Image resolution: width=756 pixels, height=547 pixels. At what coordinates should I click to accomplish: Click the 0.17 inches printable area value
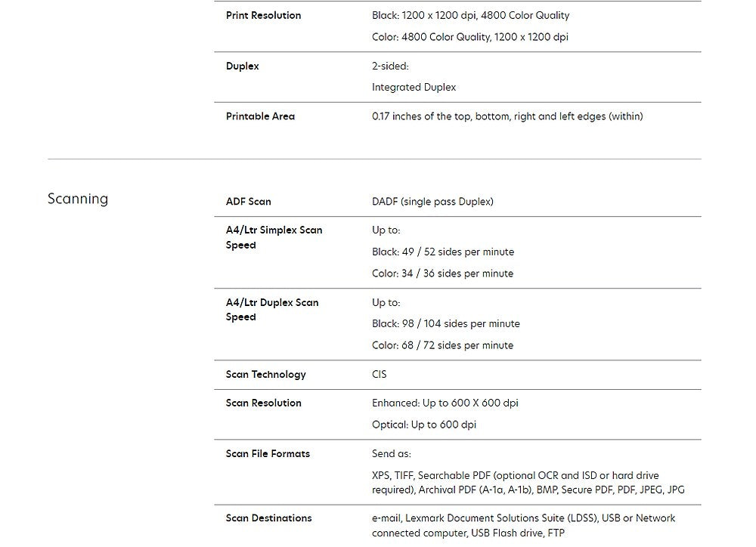pos(507,116)
